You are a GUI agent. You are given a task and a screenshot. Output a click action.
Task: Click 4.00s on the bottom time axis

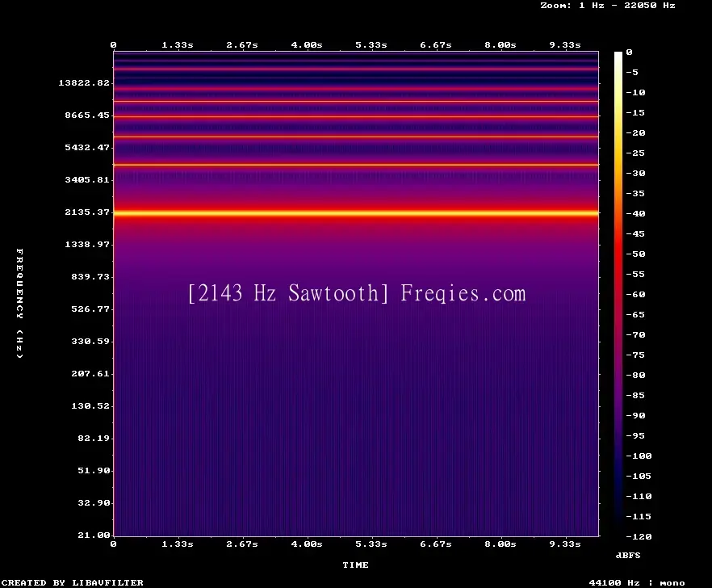[x=307, y=544]
